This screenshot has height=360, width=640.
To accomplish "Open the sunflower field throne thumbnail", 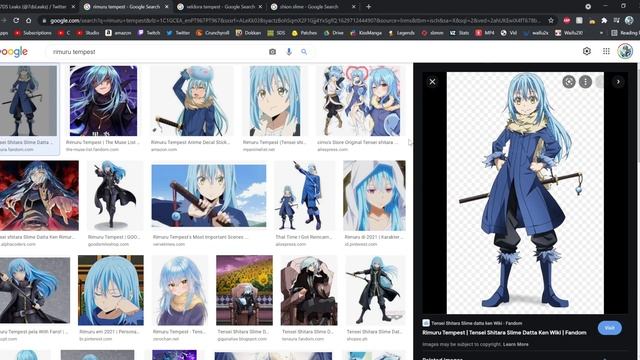I will click(x=244, y=290).
